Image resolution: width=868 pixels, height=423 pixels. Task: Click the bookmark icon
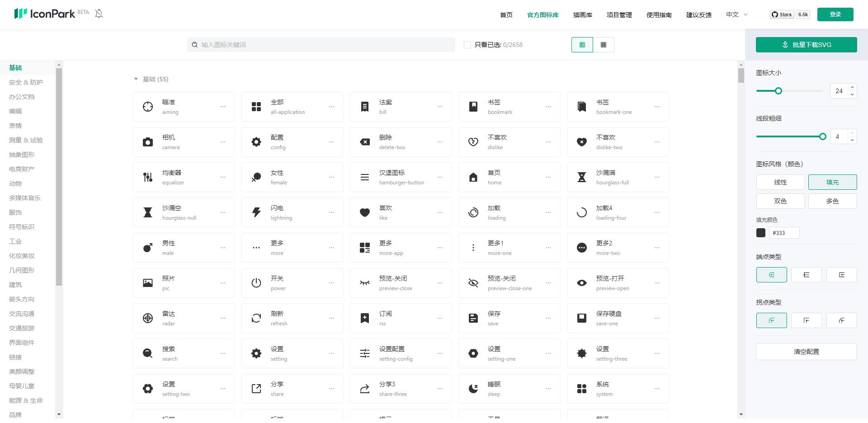[509, 106]
